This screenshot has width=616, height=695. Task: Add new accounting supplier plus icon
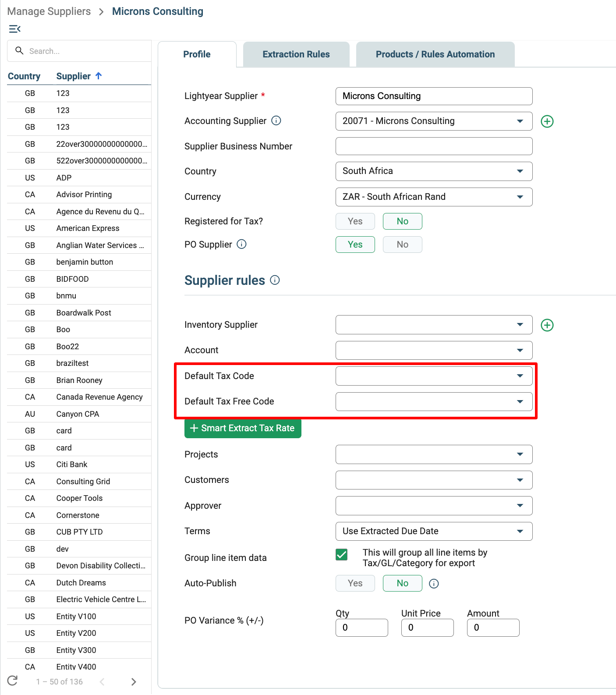coord(547,121)
